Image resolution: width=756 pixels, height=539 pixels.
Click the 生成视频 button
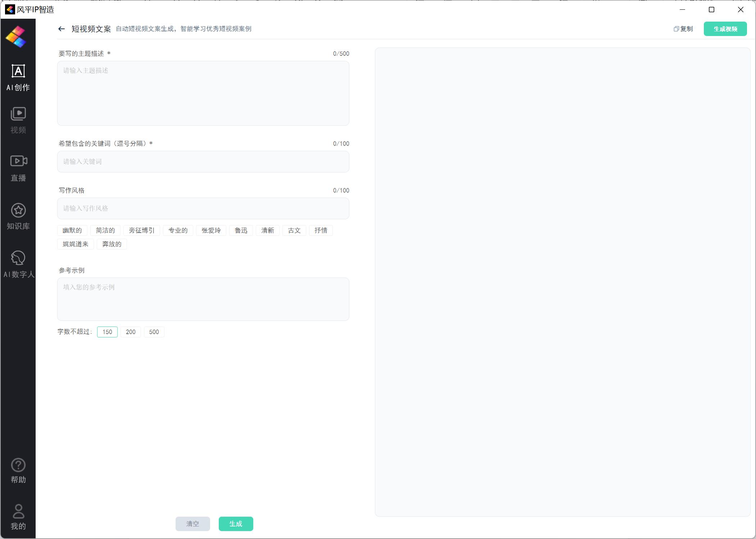tap(725, 28)
